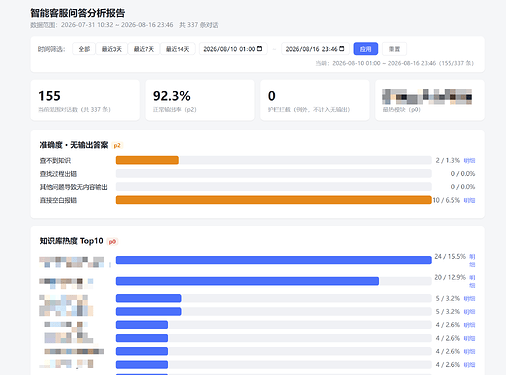The height and width of the screenshot is (375, 506).
Task: Open 明细 link for the 24 / 15.5% row
Action: click(472, 260)
